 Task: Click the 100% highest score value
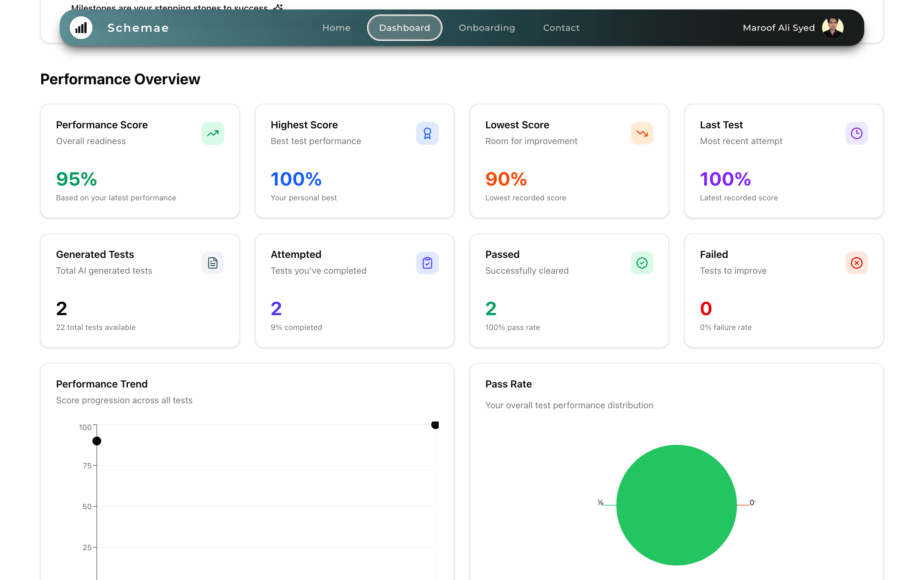(x=296, y=179)
